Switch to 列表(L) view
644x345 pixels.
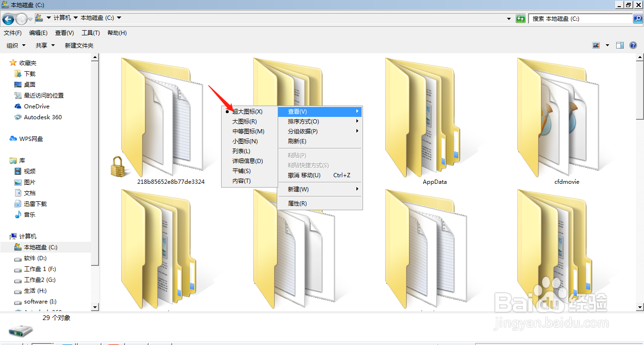click(249, 151)
